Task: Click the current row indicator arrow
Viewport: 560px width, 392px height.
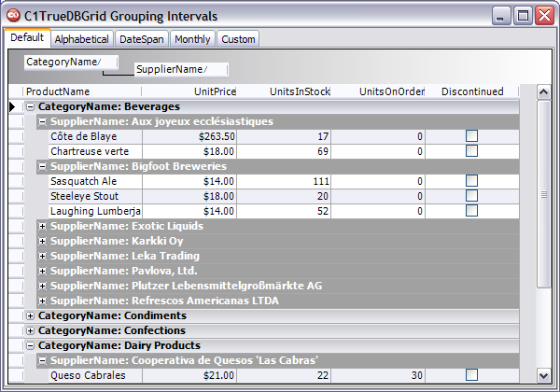Action: pyautogui.click(x=12, y=106)
